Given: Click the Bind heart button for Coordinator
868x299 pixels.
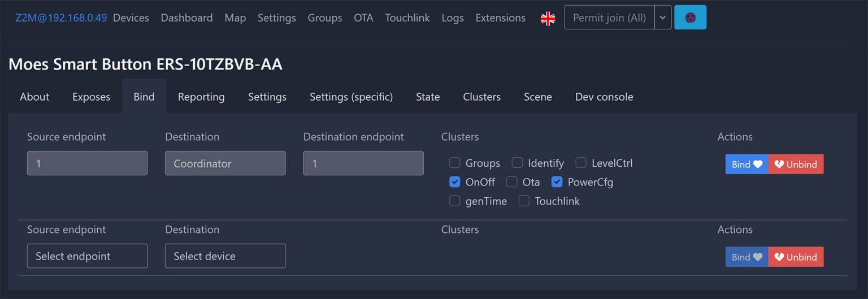Looking at the screenshot, I should tap(747, 164).
